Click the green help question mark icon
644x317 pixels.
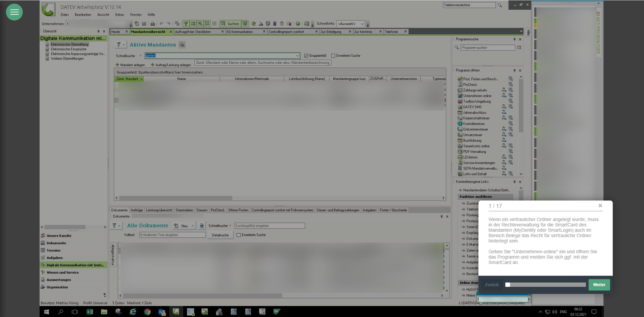[298, 24]
